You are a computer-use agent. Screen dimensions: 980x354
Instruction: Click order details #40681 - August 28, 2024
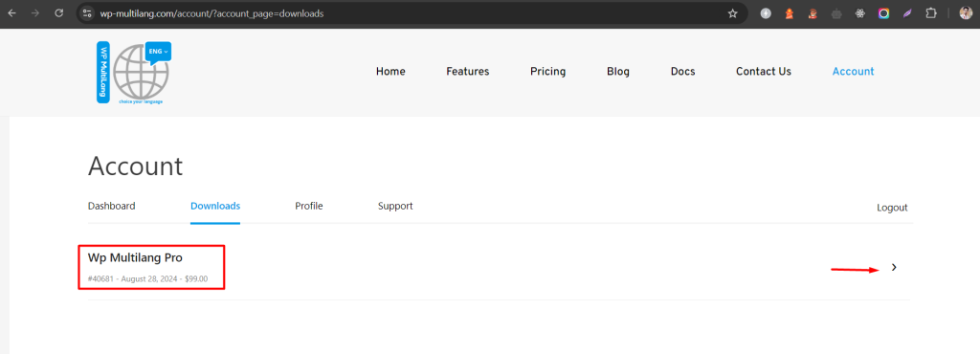[147, 278]
